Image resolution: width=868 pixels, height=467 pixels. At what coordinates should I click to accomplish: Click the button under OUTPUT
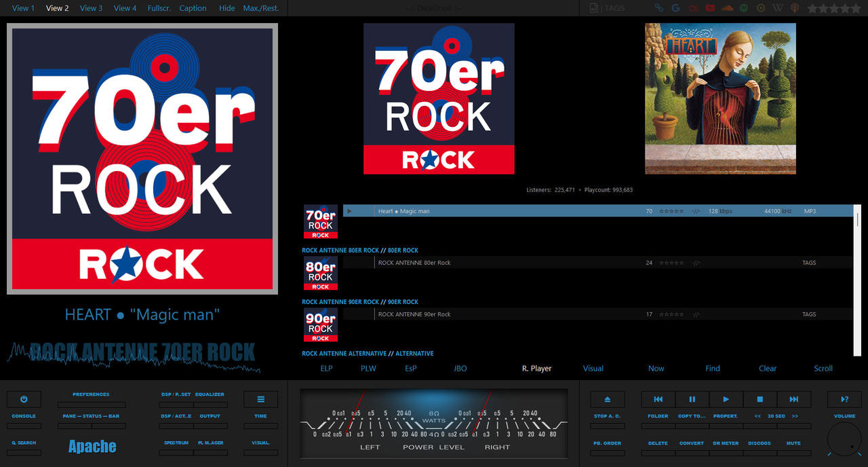pos(210,426)
